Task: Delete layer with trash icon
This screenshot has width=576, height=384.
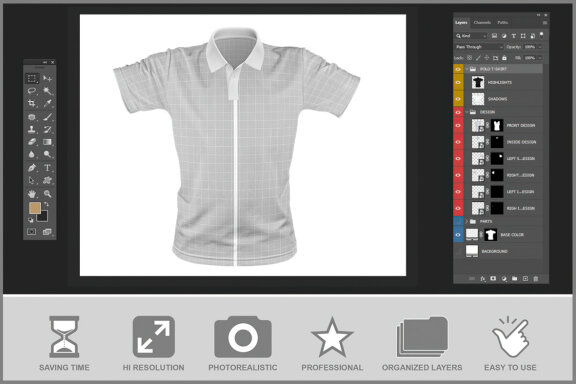Action: pyautogui.click(x=536, y=279)
